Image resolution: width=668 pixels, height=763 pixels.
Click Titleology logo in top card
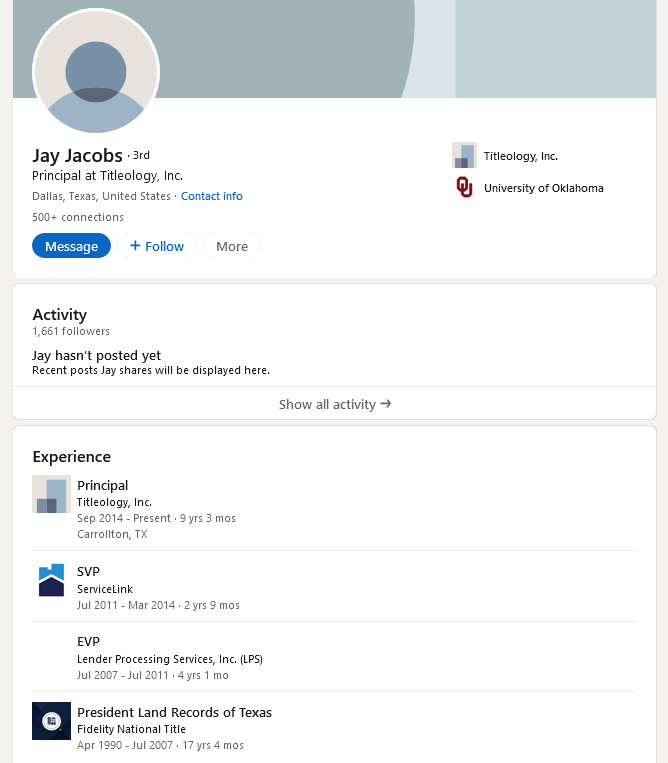click(x=464, y=155)
